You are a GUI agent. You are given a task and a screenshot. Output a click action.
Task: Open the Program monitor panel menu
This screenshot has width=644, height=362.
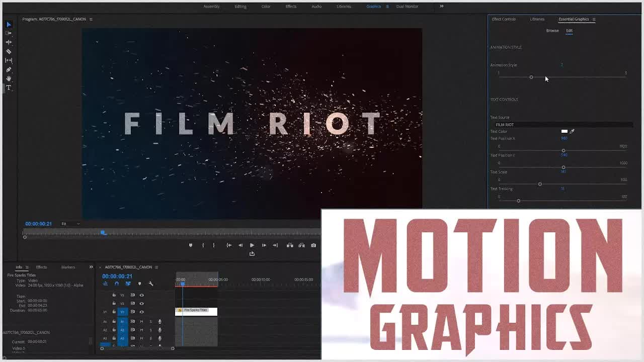click(x=91, y=19)
